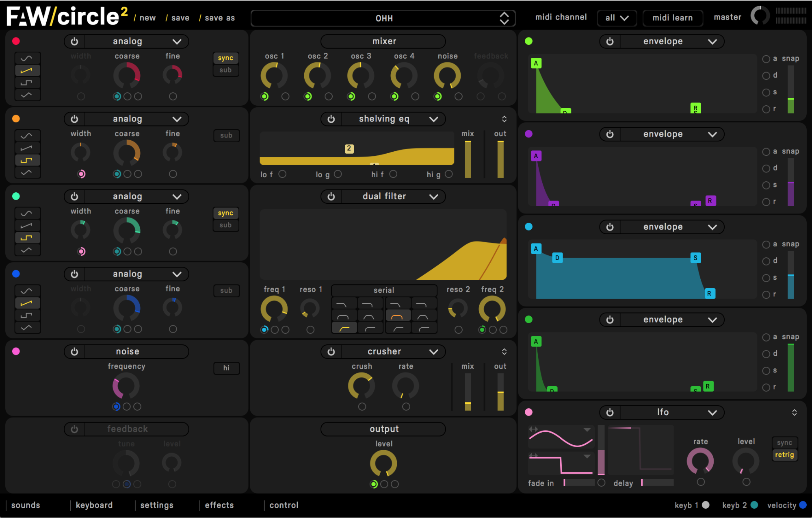Screen dimensions: 812x518
Task: Select the square waveform on oscillator 2
Action: 27,161
